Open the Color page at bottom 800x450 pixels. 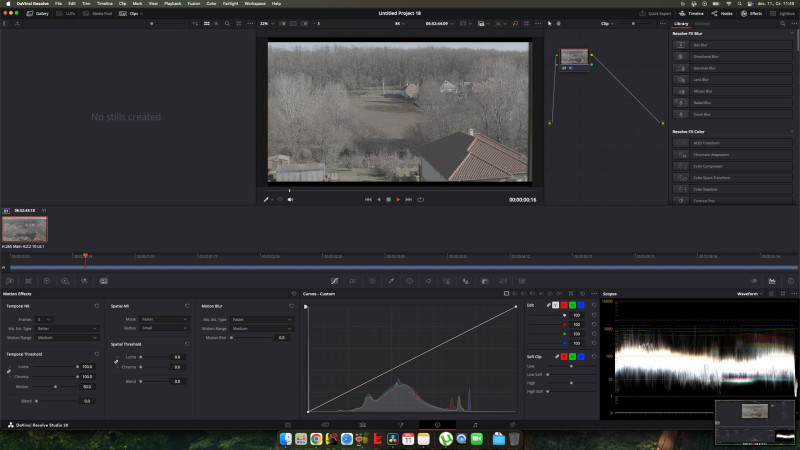point(437,424)
